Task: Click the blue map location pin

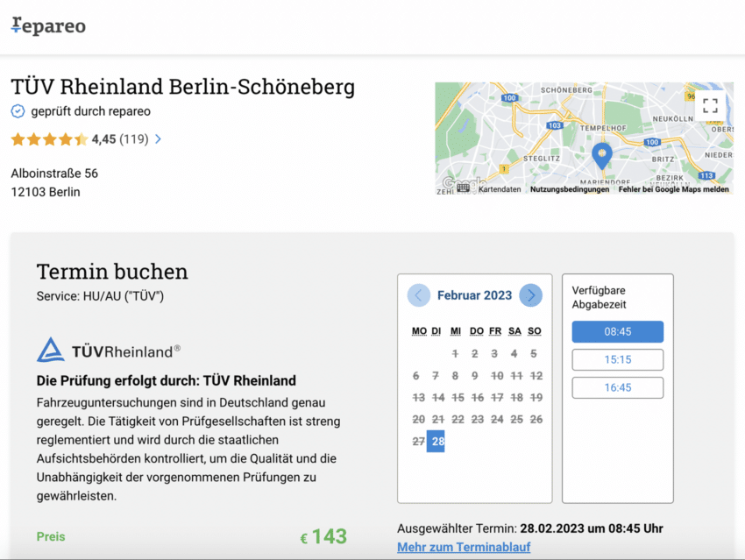Action: (601, 155)
